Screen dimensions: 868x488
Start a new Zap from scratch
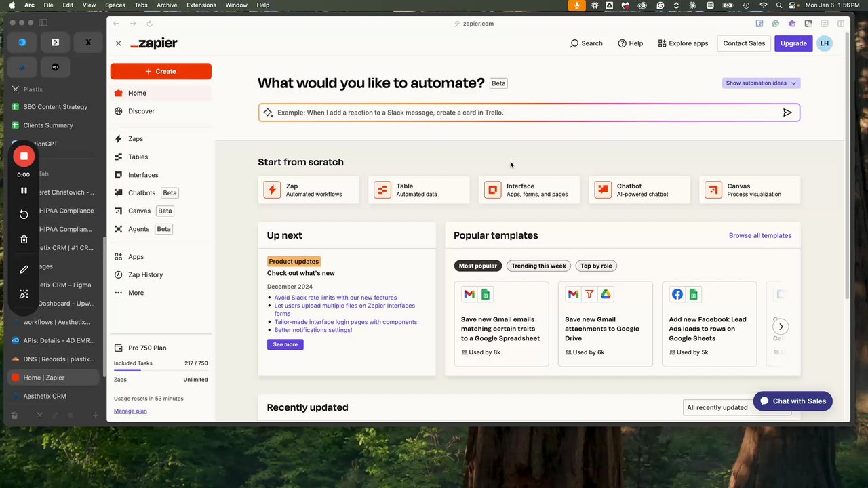309,190
